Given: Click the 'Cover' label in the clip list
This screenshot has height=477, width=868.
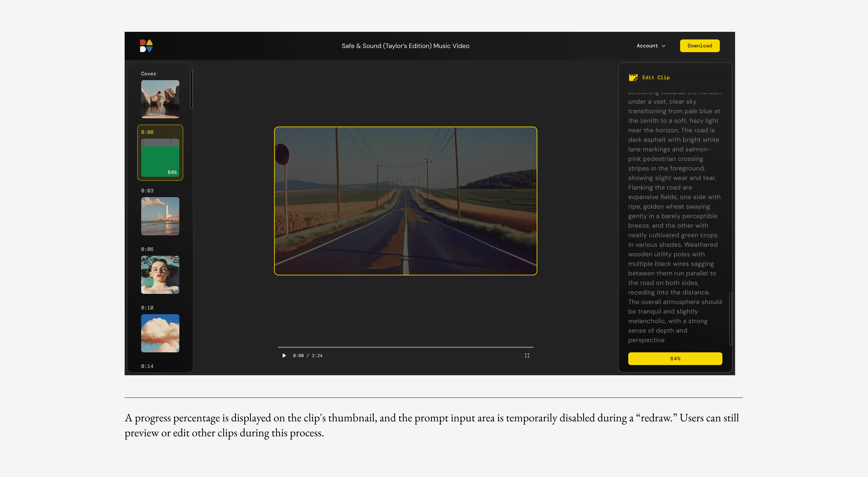Looking at the screenshot, I should click(149, 73).
